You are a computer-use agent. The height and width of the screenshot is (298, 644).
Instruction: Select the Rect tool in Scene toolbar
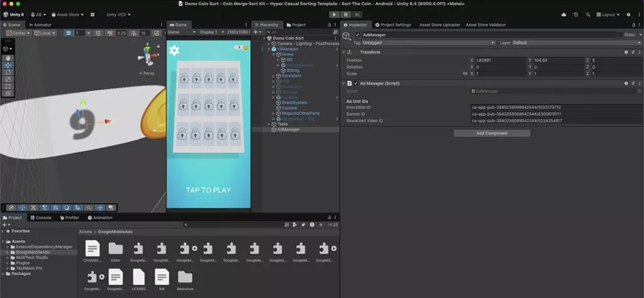8,86
